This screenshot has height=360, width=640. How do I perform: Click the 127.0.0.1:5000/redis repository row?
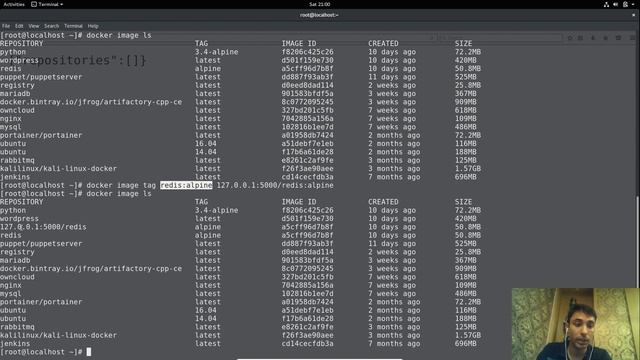[x=241, y=227]
